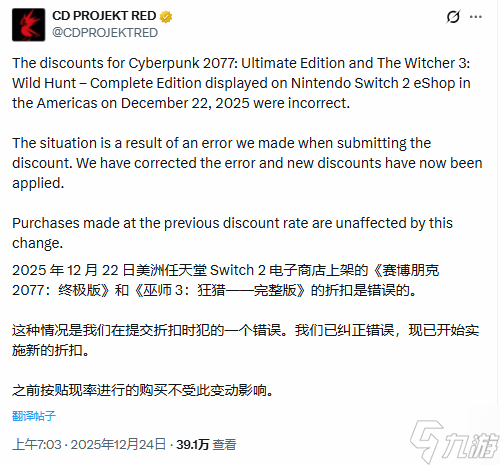Click the 翻译帖子 translate link
The width and height of the screenshot is (500, 465).
34,416
